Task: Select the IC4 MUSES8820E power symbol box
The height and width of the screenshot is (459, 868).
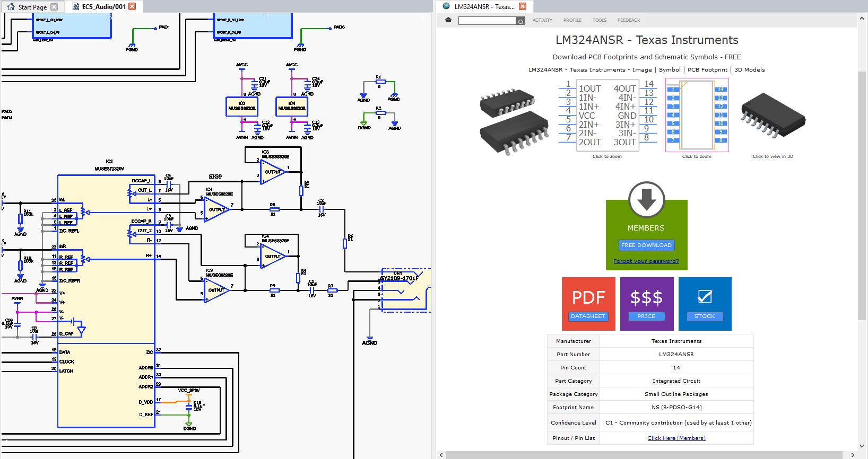Action: (292, 107)
